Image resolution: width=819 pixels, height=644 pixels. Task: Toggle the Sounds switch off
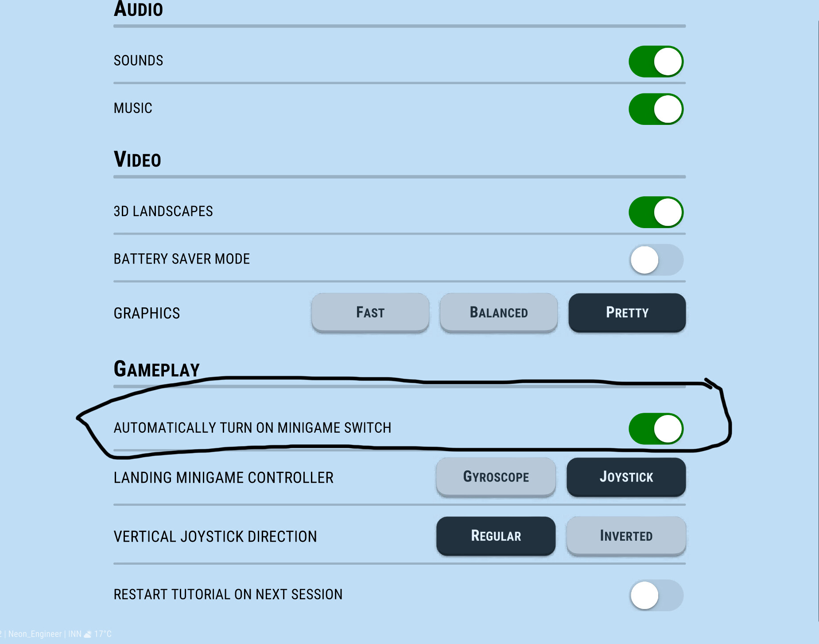tap(656, 62)
